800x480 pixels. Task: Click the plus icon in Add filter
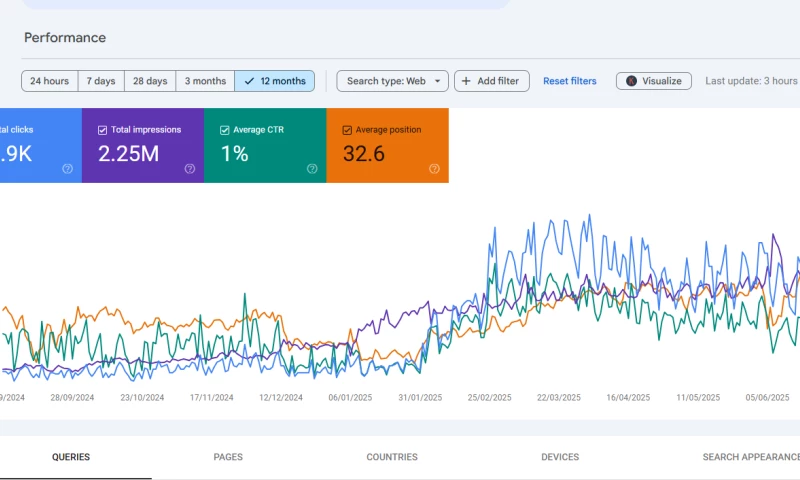coord(466,81)
